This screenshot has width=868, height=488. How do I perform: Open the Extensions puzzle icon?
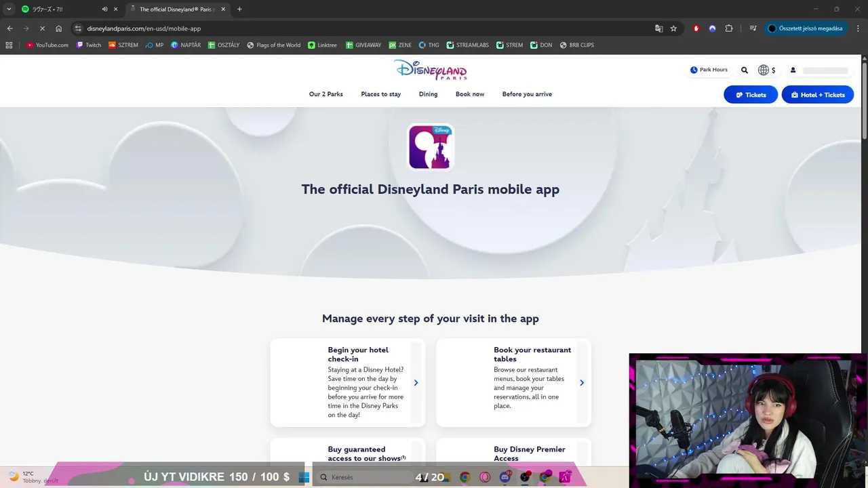click(x=729, y=28)
